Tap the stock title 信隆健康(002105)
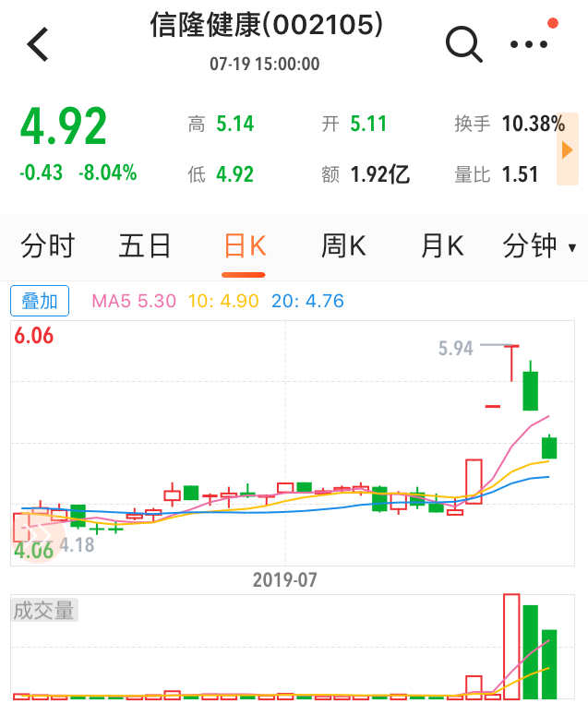Image resolution: width=588 pixels, height=703 pixels. (x=267, y=24)
